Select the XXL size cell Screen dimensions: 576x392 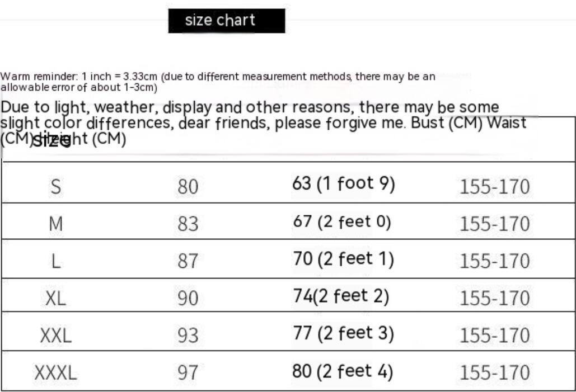pyautogui.click(x=55, y=336)
